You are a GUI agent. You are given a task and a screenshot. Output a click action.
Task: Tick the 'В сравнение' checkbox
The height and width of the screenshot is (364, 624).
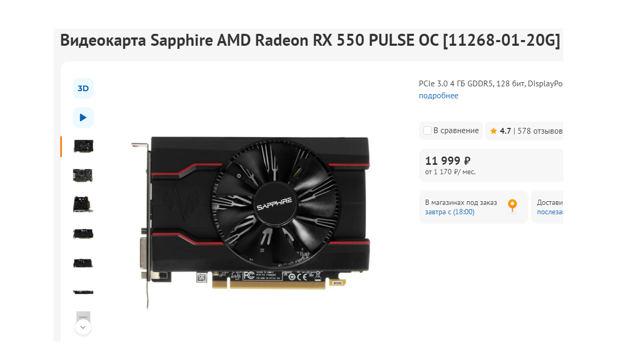click(427, 131)
